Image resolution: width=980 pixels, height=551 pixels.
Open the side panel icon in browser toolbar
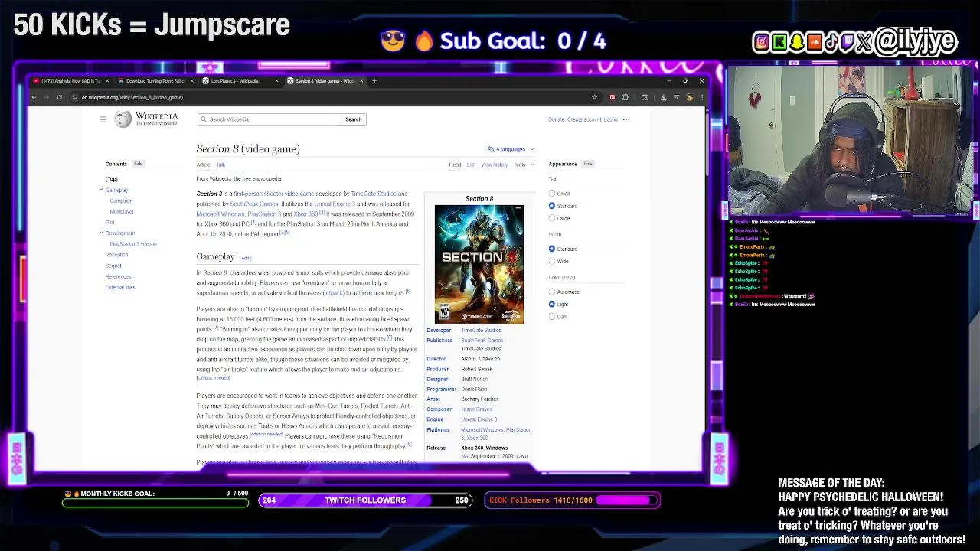click(644, 97)
